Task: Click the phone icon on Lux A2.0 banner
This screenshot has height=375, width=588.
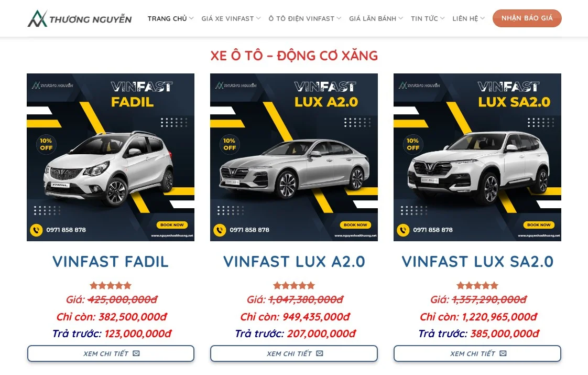Action: click(x=220, y=230)
